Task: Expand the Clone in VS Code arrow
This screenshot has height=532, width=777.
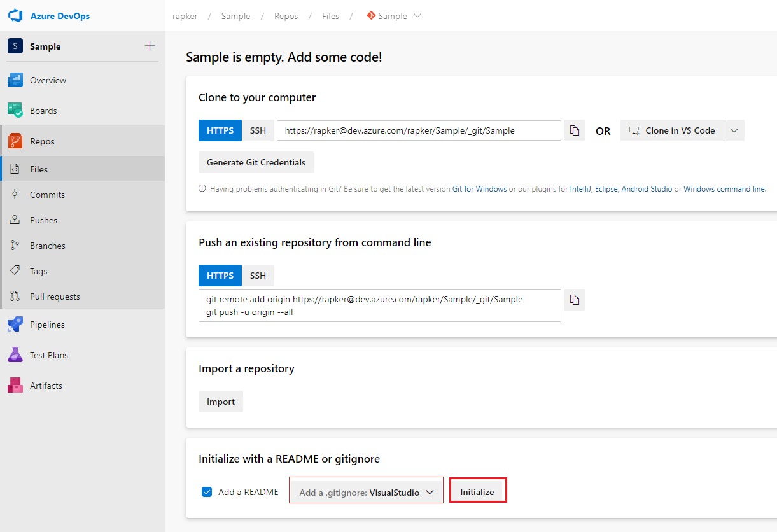Action: point(734,130)
